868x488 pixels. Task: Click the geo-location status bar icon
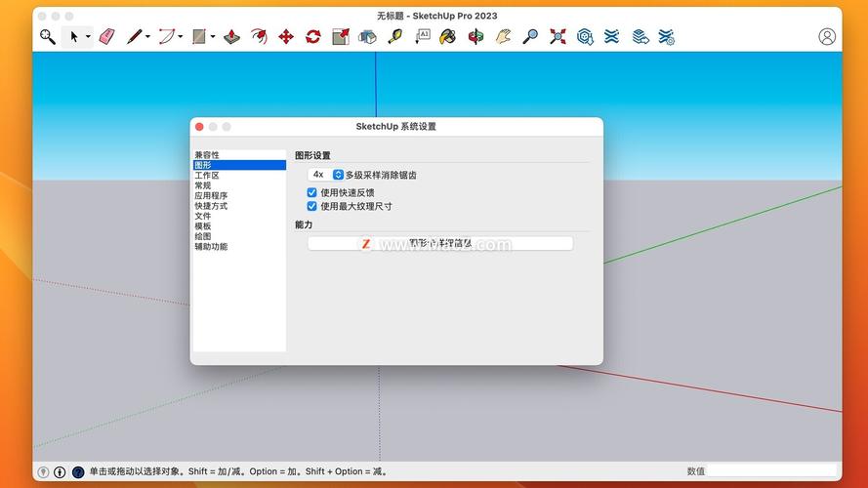(43, 472)
